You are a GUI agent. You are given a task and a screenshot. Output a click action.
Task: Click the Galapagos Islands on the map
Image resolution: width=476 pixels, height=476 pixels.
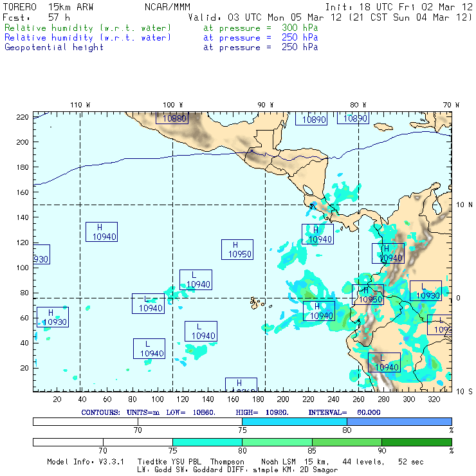[257, 301]
